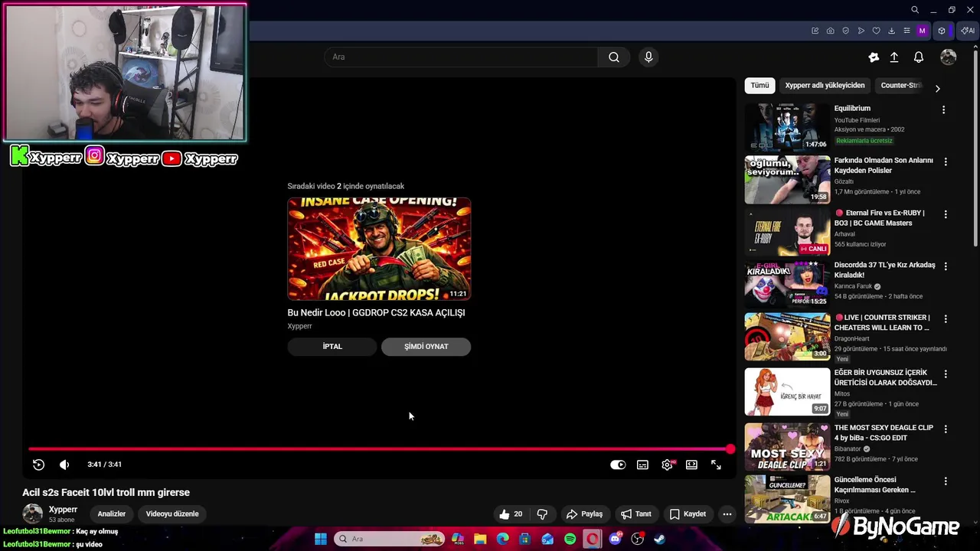Start voice search with the microphone icon
The width and height of the screenshot is (980, 551).
pyautogui.click(x=648, y=57)
